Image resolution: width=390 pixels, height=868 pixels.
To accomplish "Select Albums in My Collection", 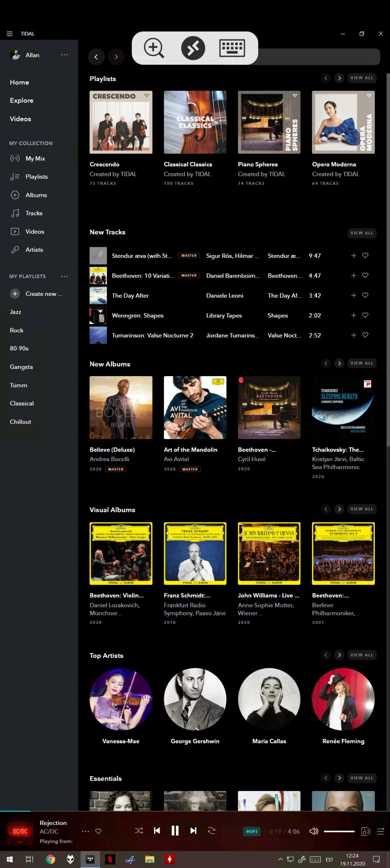I will (x=36, y=195).
